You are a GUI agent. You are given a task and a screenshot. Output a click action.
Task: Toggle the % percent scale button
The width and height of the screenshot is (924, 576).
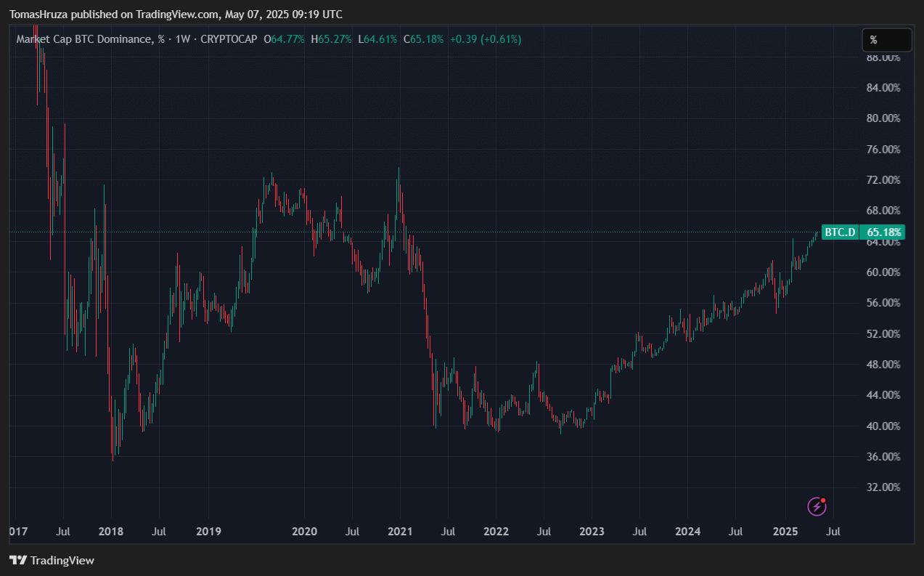(x=886, y=40)
